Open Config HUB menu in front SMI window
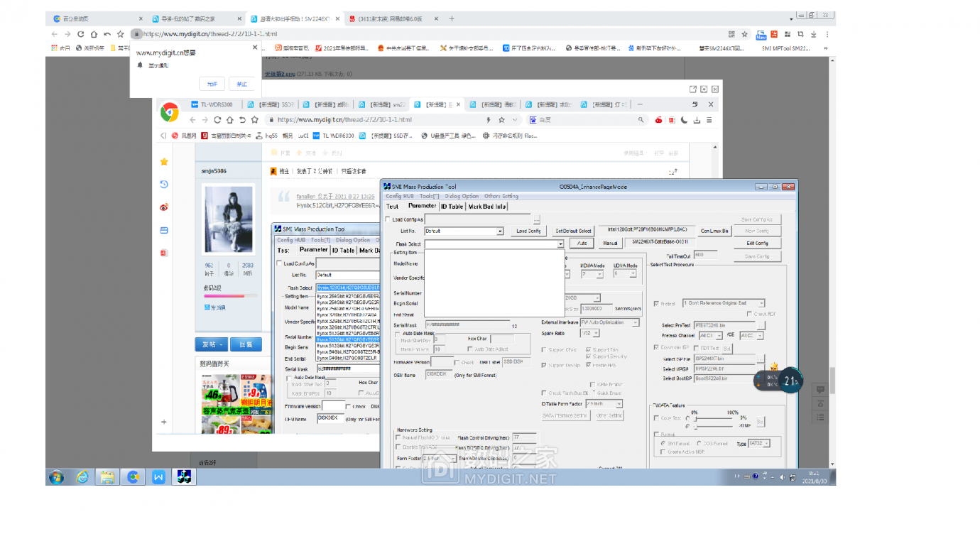The width and height of the screenshot is (980, 551). coord(400,196)
